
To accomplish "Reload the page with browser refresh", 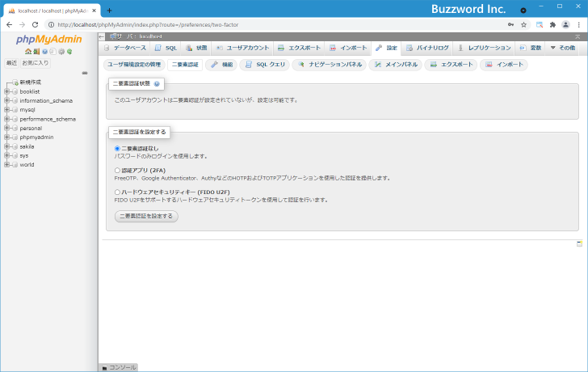I will click(36, 25).
